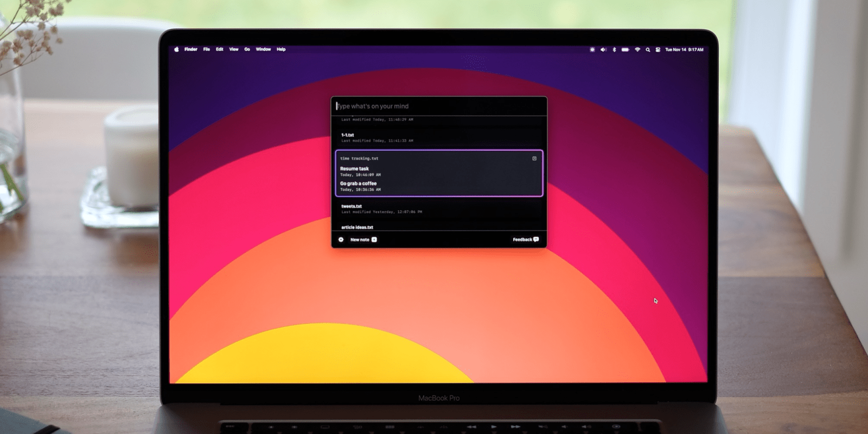868x434 pixels.
Task: Open the date and time in menu bar
Action: click(684, 49)
